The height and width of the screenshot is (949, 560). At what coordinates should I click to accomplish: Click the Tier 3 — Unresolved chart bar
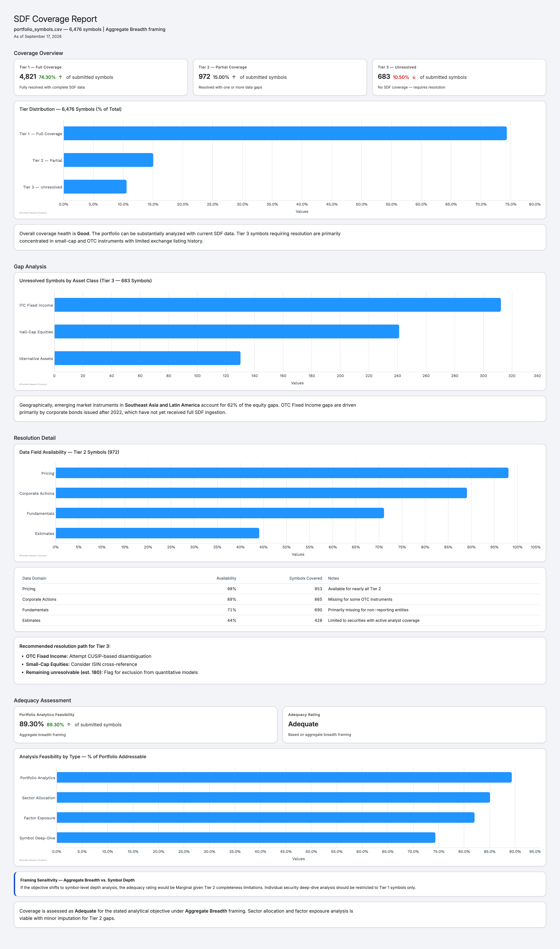(95, 187)
